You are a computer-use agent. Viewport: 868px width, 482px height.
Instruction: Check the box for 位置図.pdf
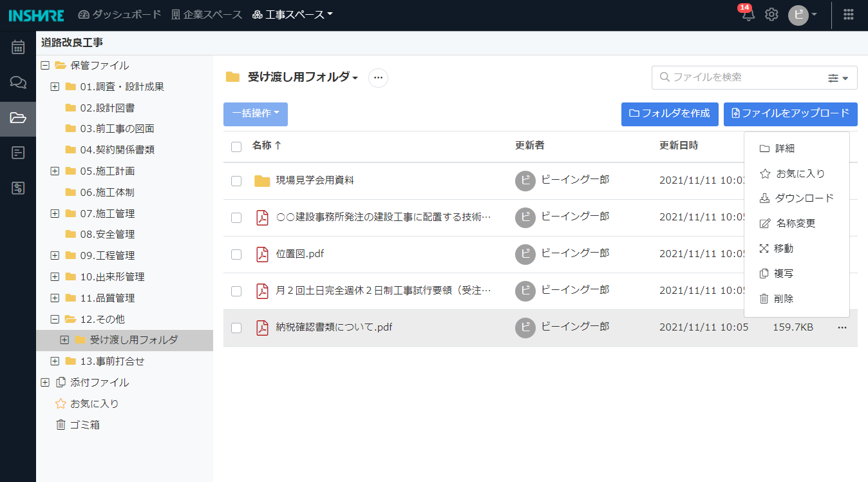(x=236, y=255)
